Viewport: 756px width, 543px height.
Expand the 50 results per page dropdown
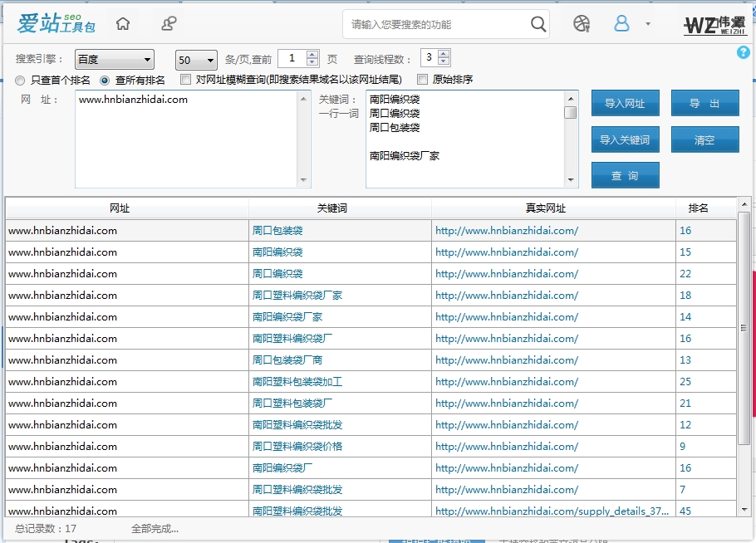click(196, 60)
